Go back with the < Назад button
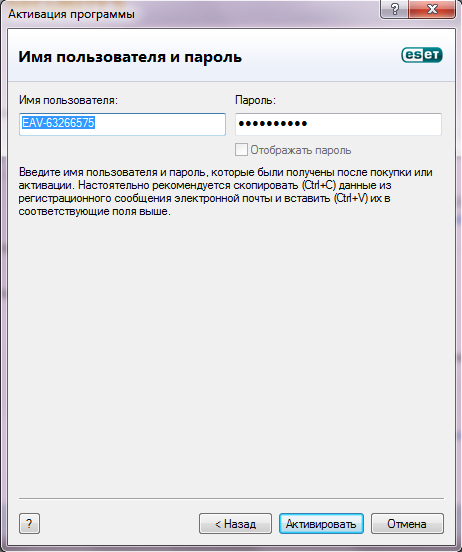The width and height of the screenshot is (462, 552). [x=235, y=523]
